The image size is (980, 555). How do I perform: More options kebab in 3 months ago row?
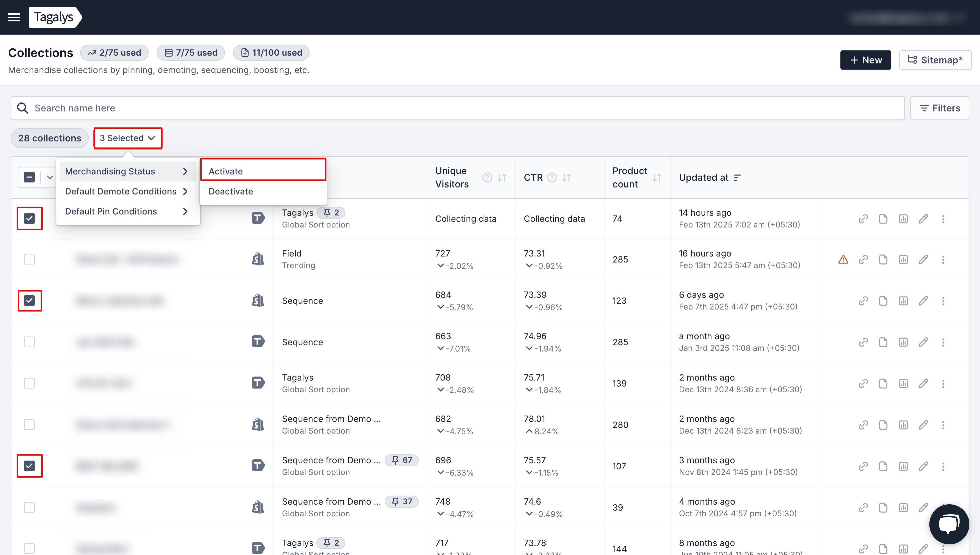pos(943,466)
